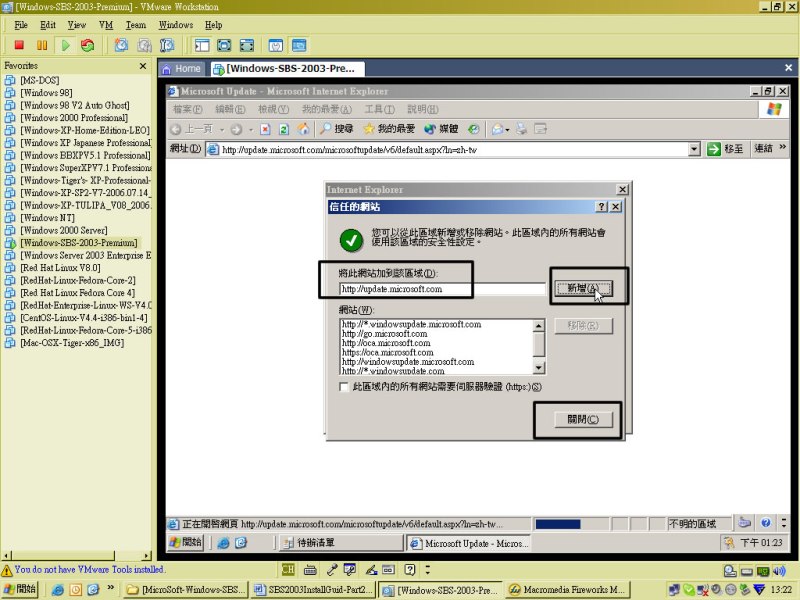Switch to the Home tab
Viewport: 800px width, 600px height.
[x=182, y=68]
